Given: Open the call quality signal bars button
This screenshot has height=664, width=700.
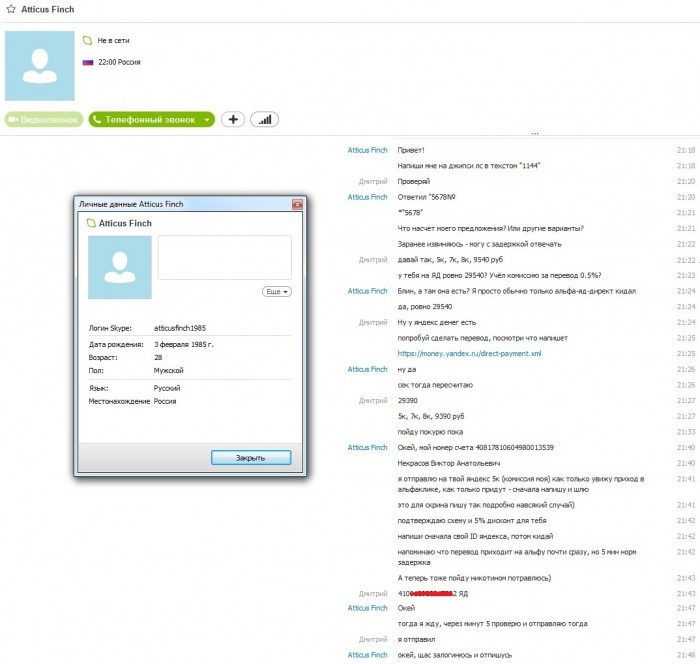Looking at the screenshot, I should pos(265,120).
